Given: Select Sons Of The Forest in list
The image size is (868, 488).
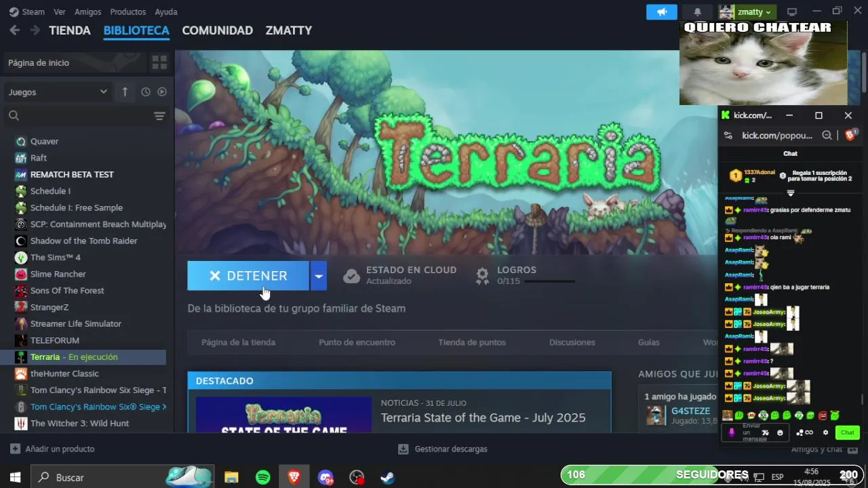Looking at the screenshot, I should [67, 290].
